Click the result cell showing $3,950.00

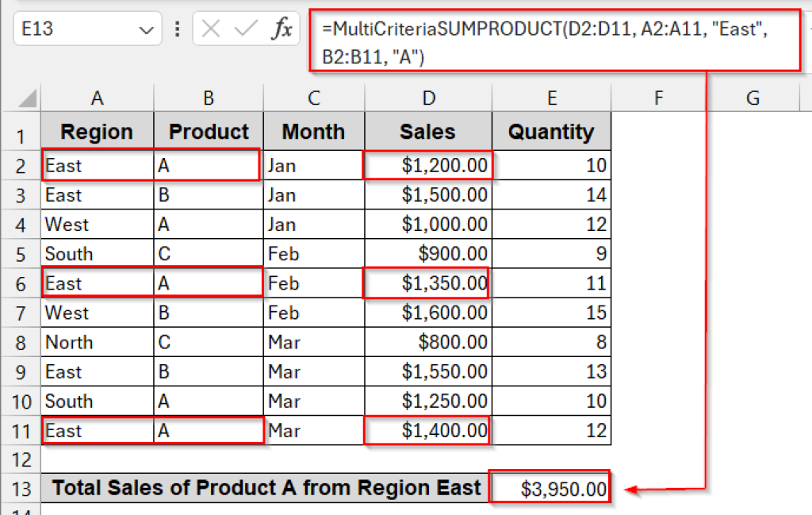551,487
